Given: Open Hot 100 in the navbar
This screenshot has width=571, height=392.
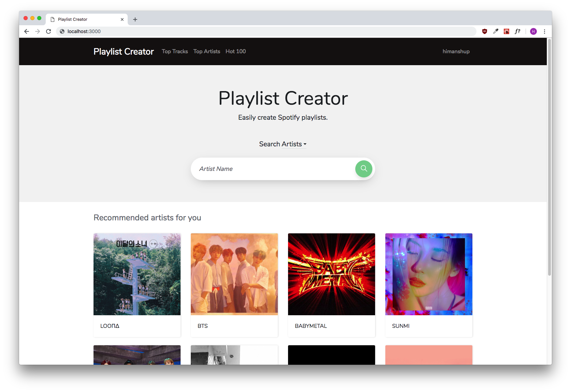Looking at the screenshot, I should pyautogui.click(x=235, y=51).
